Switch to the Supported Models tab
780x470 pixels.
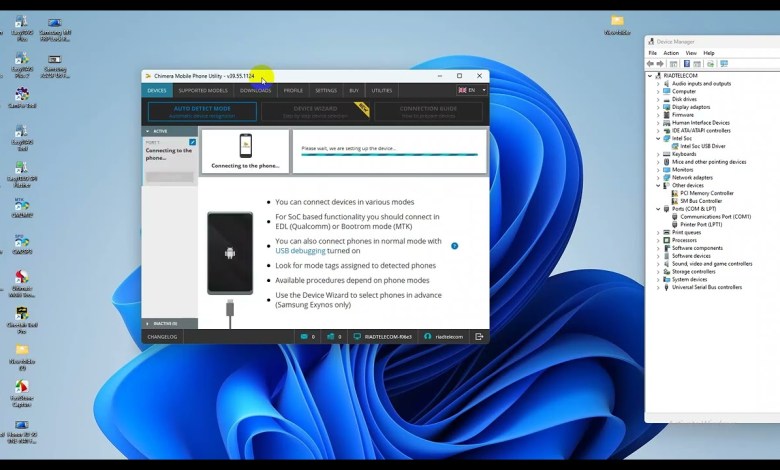pyautogui.click(x=203, y=91)
